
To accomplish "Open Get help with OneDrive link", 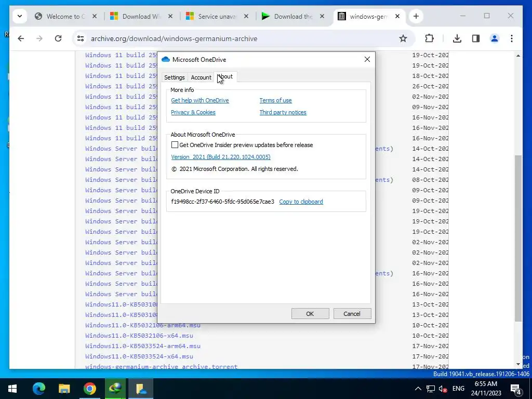I will 200,100.
